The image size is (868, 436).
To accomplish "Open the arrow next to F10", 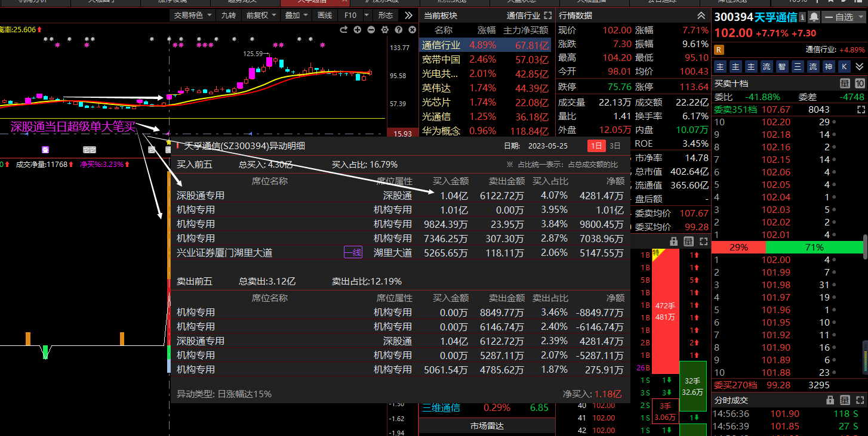I will click(x=365, y=15).
